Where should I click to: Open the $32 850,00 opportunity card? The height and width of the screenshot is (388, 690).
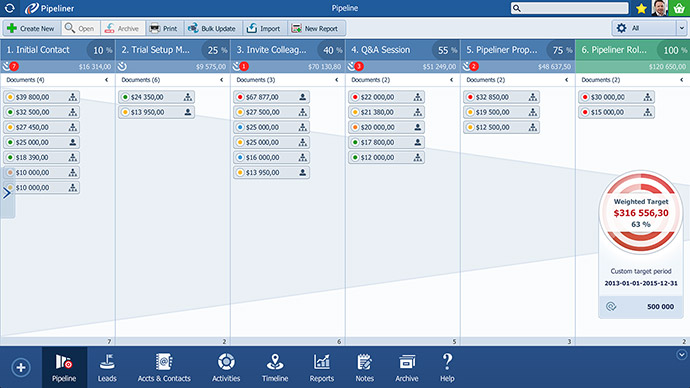coord(501,97)
